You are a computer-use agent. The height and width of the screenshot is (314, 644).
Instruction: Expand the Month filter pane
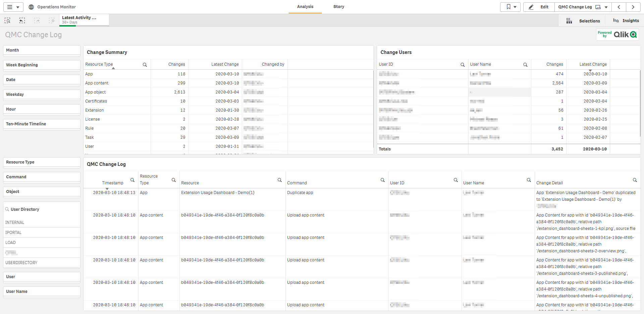tap(42, 50)
